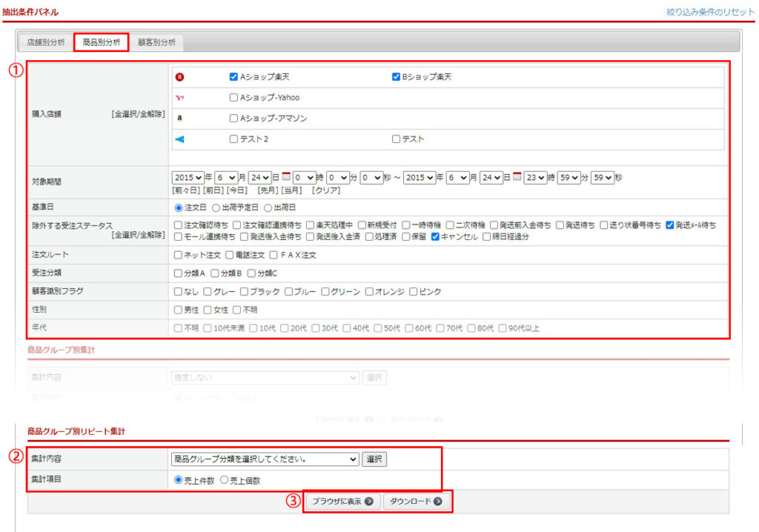
Task: Click 全選択/全解除 for 除外する受注ステータス
Action: click(138, 235)
